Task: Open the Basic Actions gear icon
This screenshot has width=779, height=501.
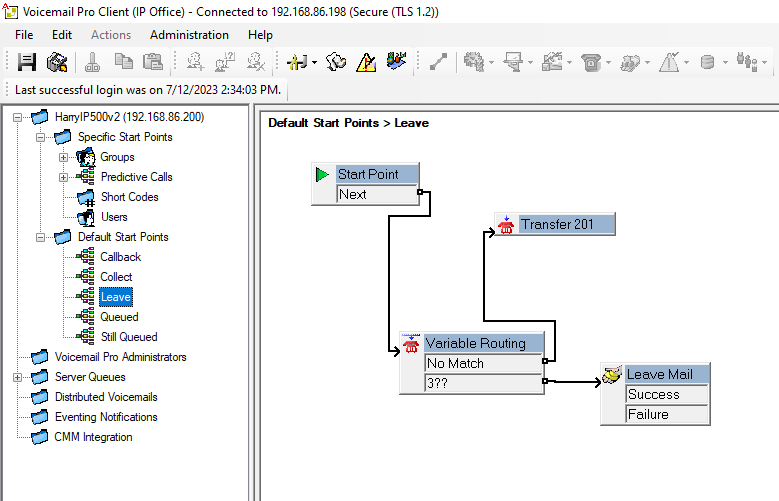Action: [474, 62]
